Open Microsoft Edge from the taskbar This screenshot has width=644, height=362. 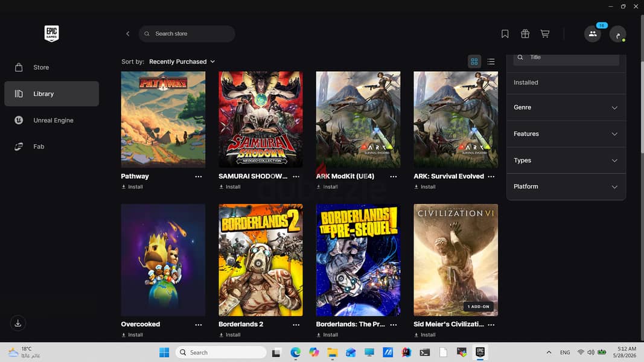[x=295, y=352]
